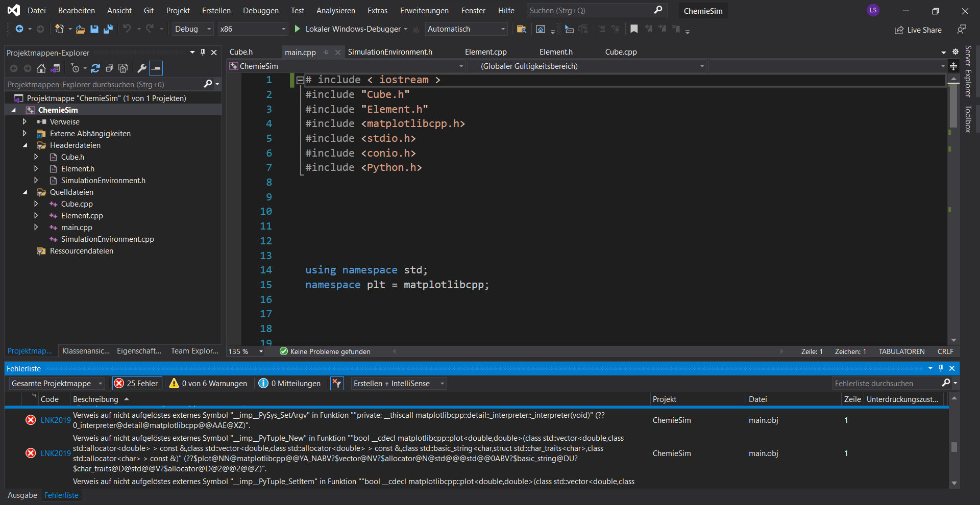Start the Lokaler Windows-Debugger
Viewport: 980px width, 505px height.
(298, 29)
